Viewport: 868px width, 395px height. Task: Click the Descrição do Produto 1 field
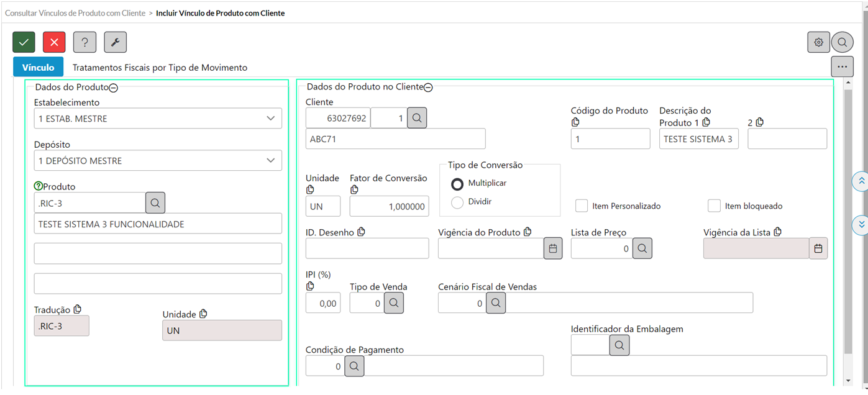click(x=699, y=139)
